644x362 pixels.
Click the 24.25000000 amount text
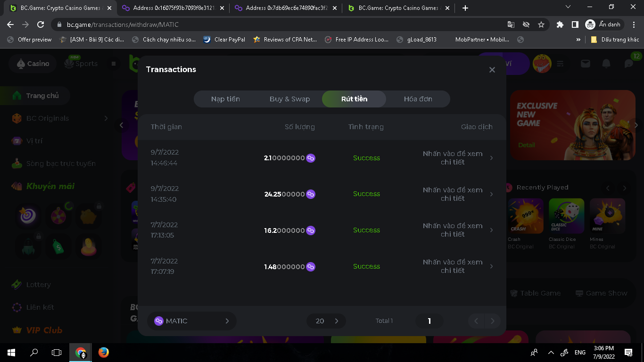(x=284, y=194)
